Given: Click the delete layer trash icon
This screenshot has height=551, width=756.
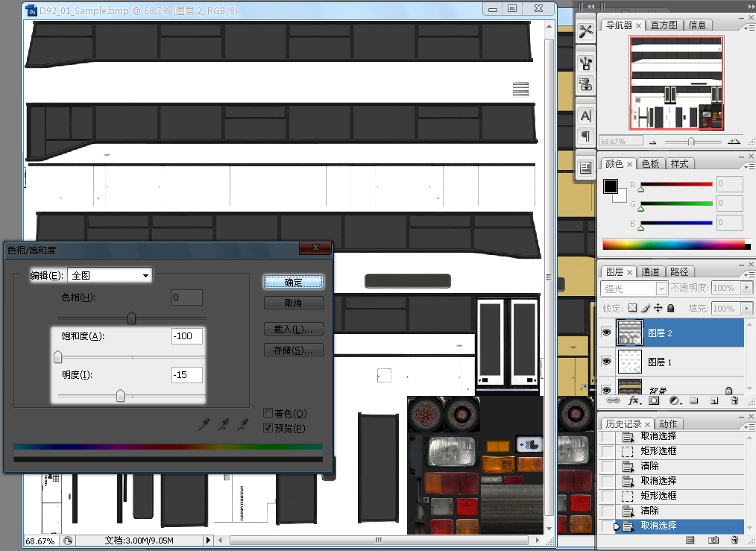Looking at the screenshot, I should click(734, 400).
